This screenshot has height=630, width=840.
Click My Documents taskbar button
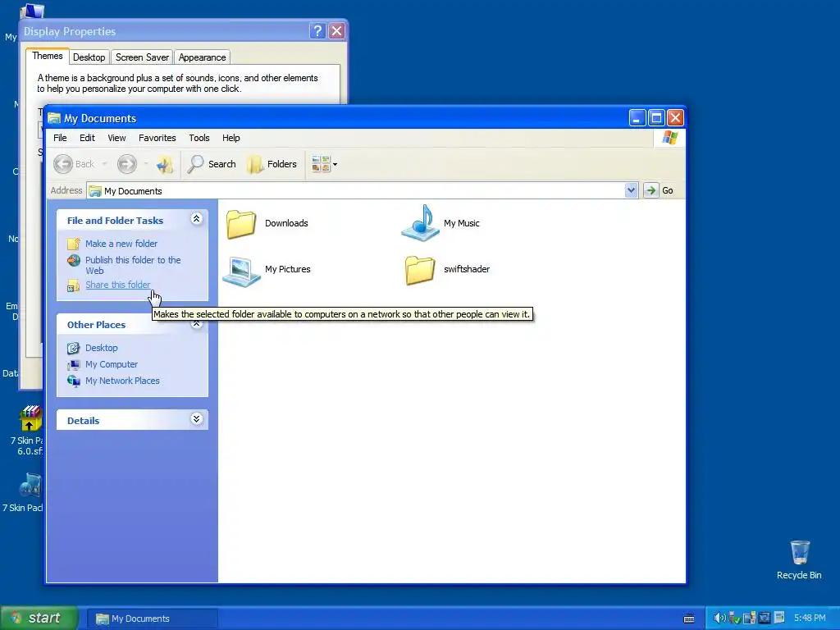(153, 619)
